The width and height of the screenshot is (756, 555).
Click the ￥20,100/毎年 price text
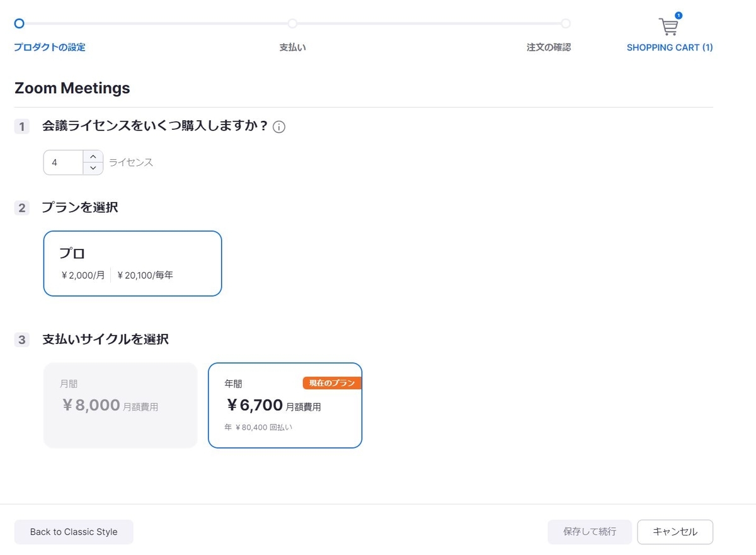[145, 275]
